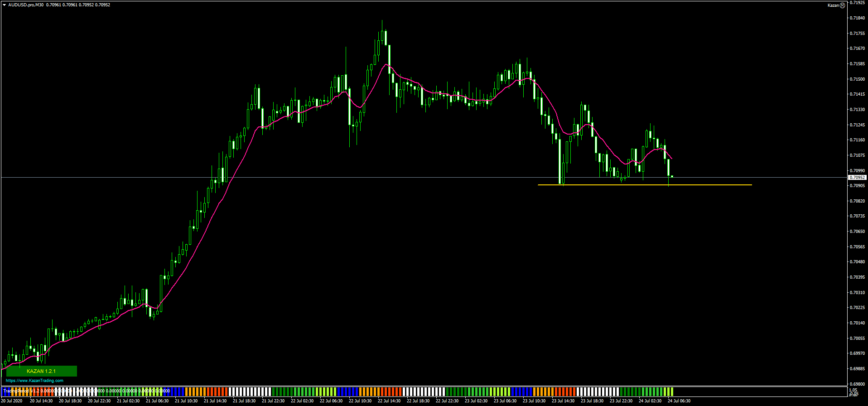This screenshot has width=868, height=406.
Task: Open the chart dropdown arrow beside AUDUSD.pro,M30
Action: coord(4,5)
